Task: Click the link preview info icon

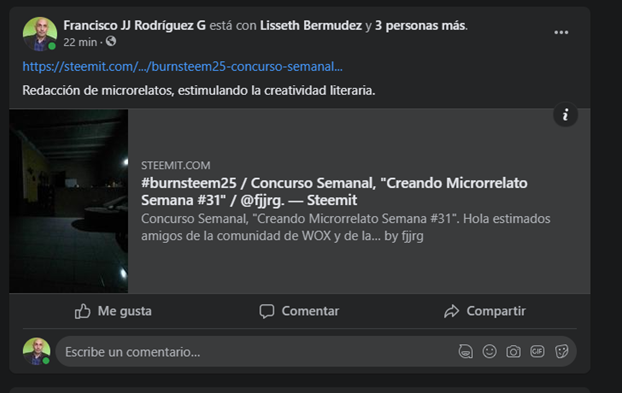Action: click(565, 115)
